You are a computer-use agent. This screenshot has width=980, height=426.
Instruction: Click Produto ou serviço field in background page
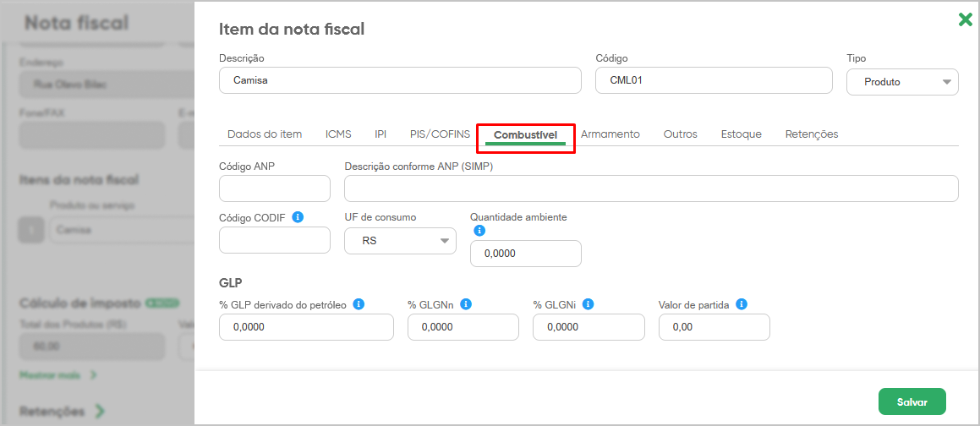pyautogui.click(x=122, y=230)
